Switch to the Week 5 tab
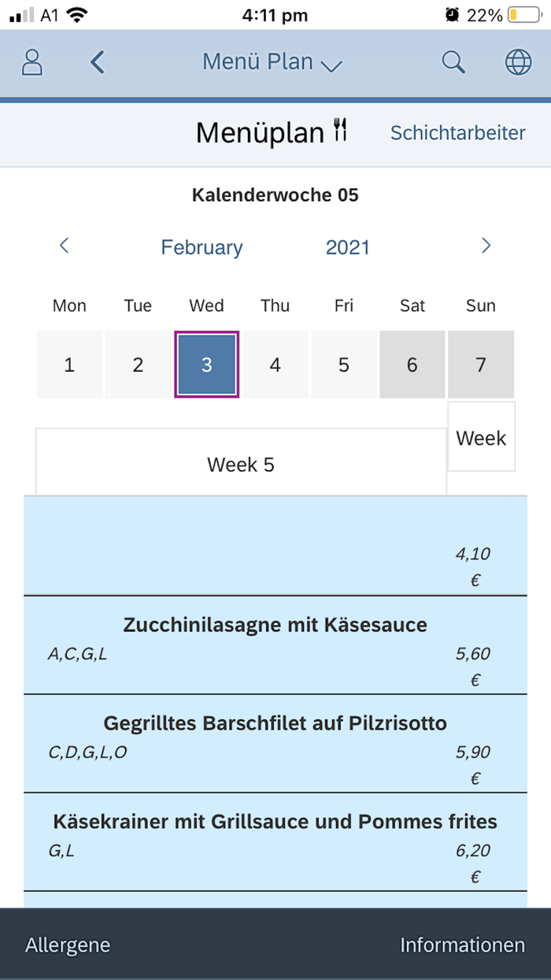 click(241, 464)
